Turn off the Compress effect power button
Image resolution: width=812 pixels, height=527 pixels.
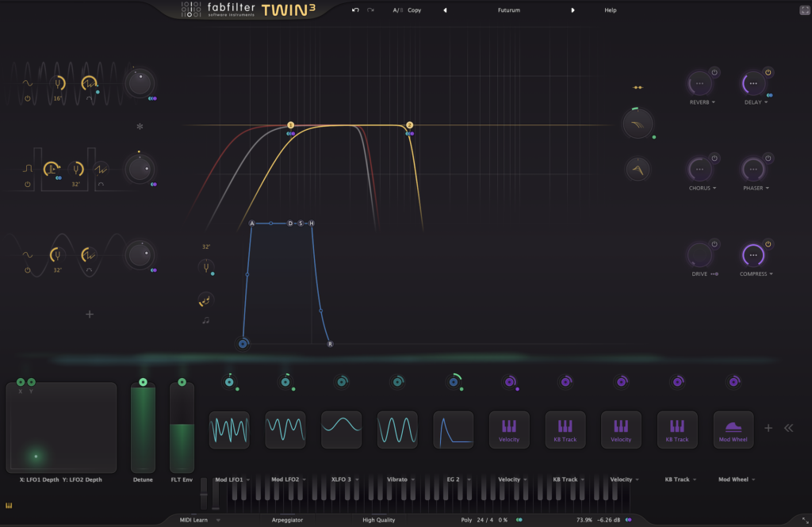(768, 244)
